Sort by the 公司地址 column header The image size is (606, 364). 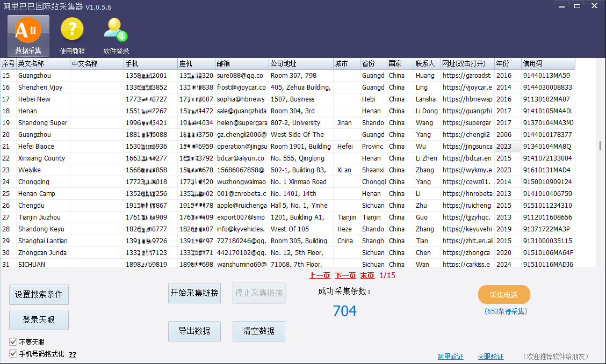301,63
